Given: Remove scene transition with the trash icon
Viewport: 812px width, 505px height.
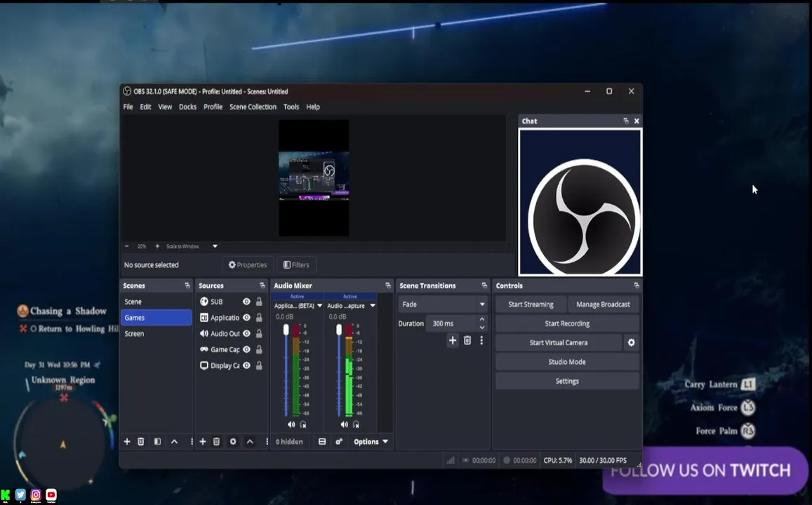Looking at the screenshot, I should coord(467,340).
